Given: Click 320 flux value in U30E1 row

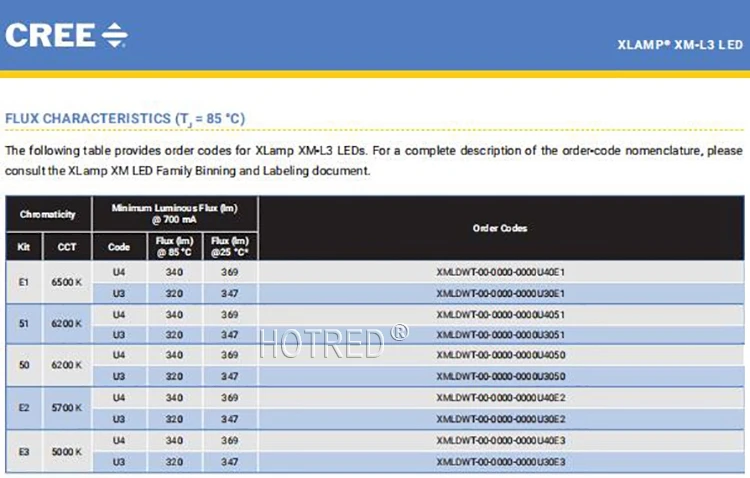Looking at the screenshot, I should pyautogui.click(x=175, y=293).
